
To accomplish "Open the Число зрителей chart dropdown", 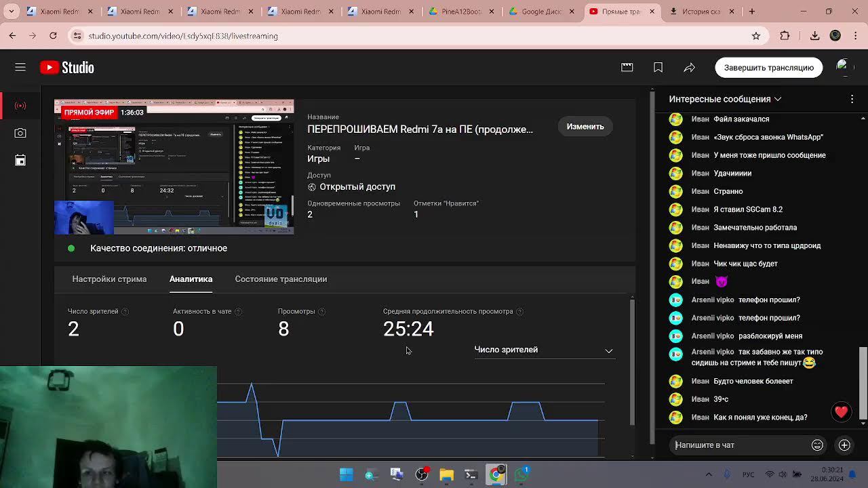I will [x=544, y=350].
